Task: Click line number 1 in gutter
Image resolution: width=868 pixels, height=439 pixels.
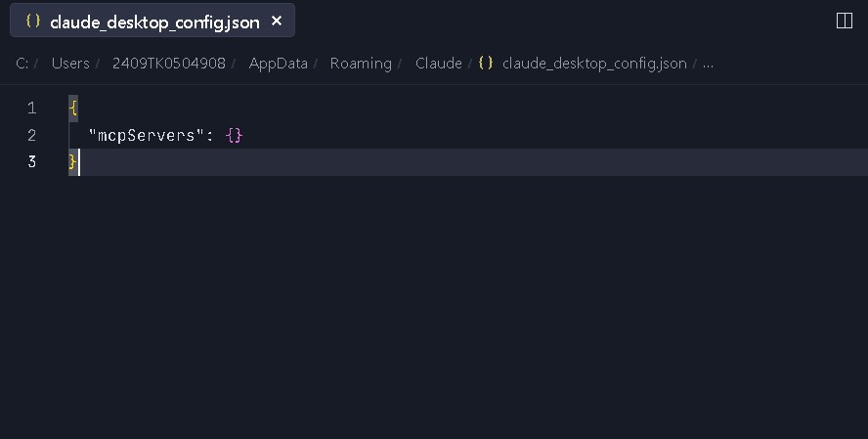Action: pos(32,108)
